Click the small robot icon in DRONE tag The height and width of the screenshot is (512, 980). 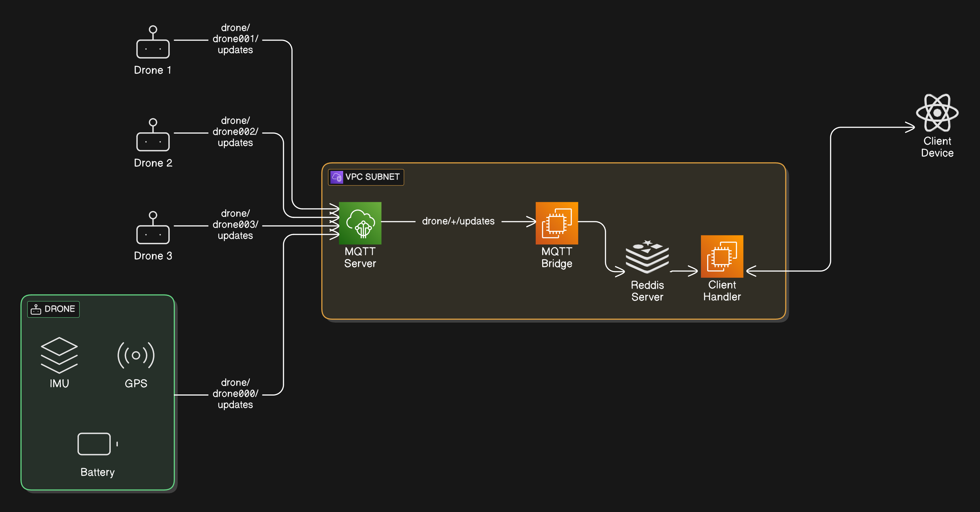click(x=36, y=309)
